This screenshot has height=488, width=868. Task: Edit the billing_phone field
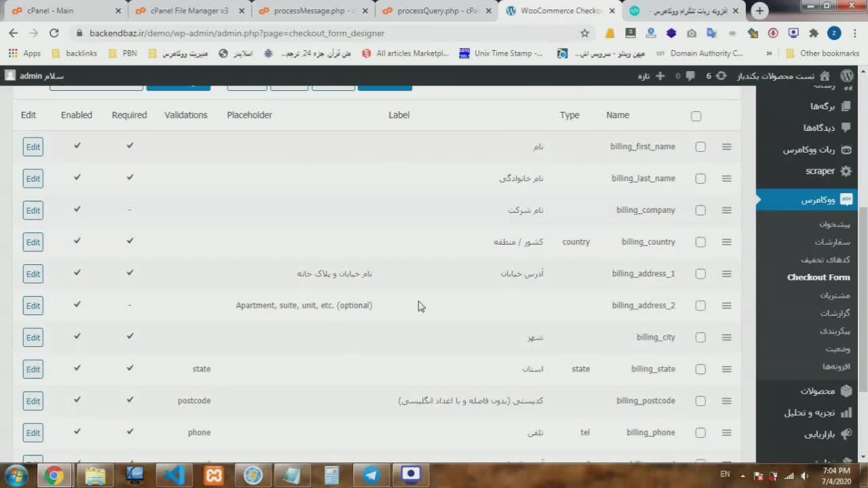pos(33,433)
